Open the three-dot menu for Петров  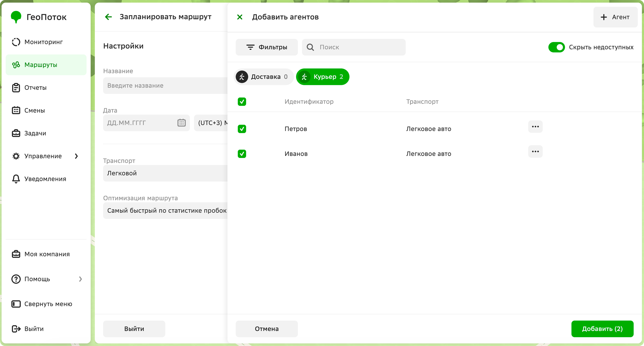click(535, 127)
